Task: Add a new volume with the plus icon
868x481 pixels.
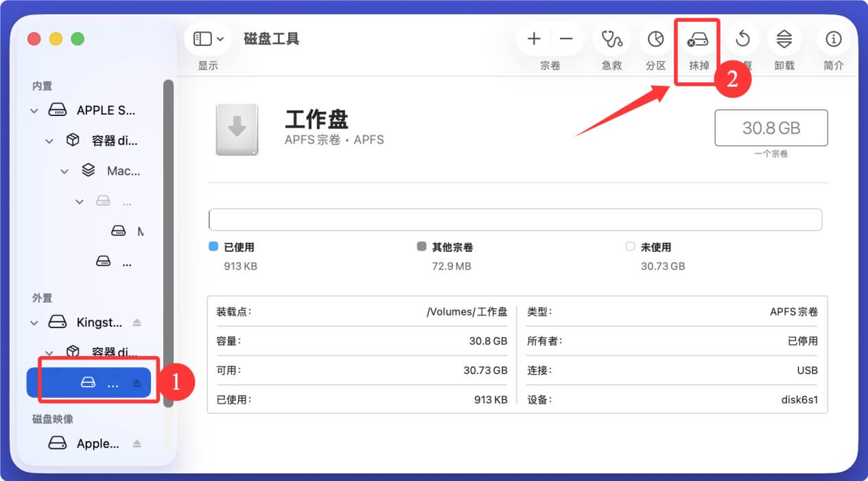Action: pyautogui.click(x=533, y=39)
